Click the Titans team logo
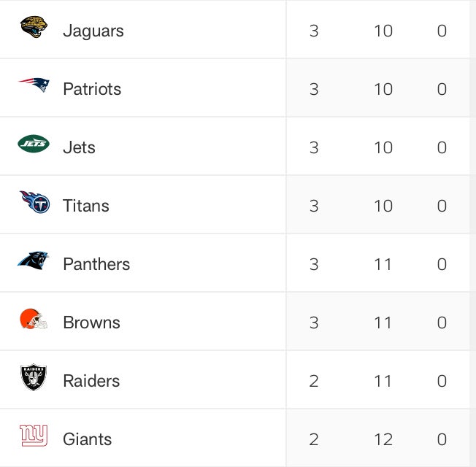476x467 pixels. pos(34,202)
